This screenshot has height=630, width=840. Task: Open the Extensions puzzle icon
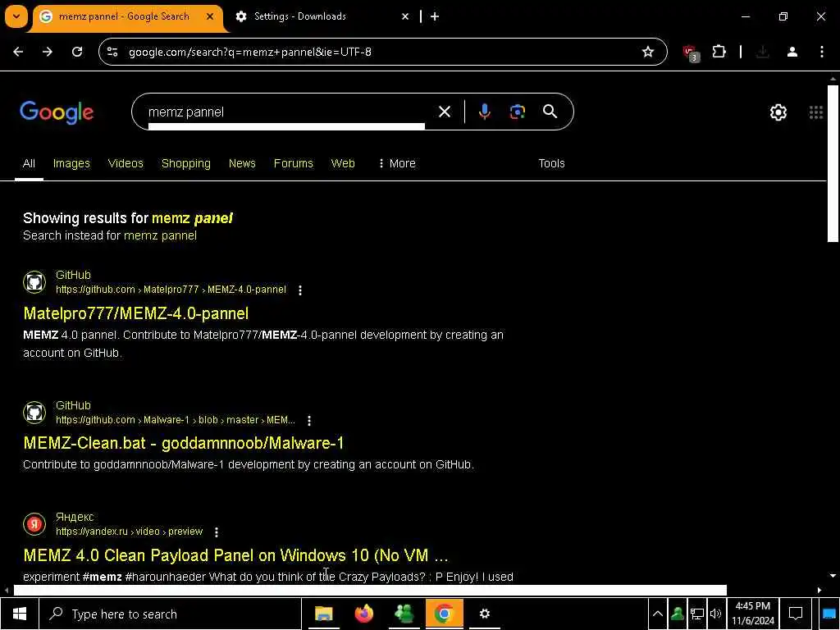click(x=719, y=52)
